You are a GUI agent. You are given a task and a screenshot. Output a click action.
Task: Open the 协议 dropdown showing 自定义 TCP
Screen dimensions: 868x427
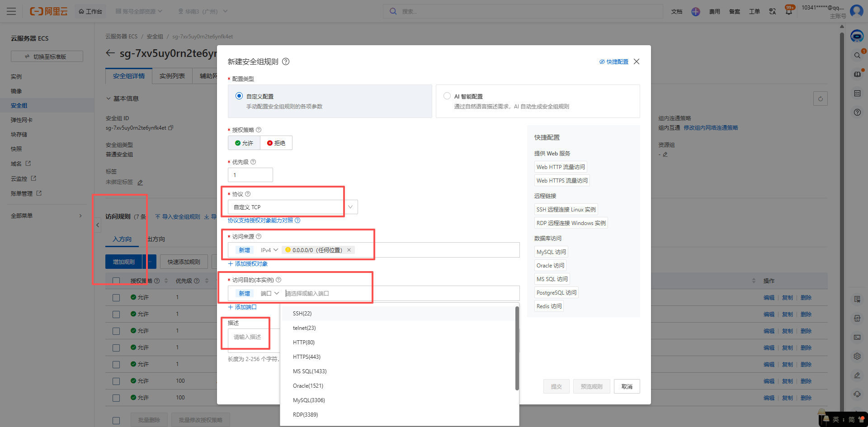tap(293, 207)
